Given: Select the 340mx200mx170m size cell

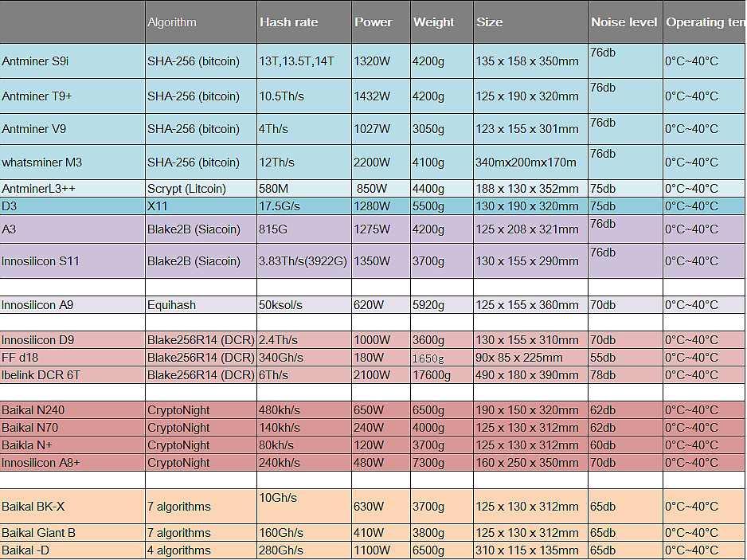Looking at the screenshot, I should 530,162.
